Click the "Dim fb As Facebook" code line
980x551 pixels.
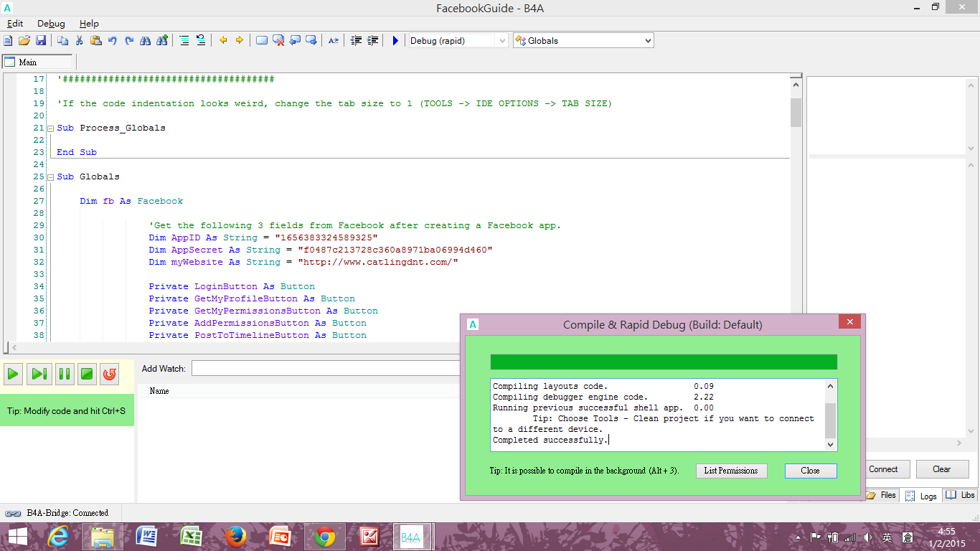tap(131, 202)
